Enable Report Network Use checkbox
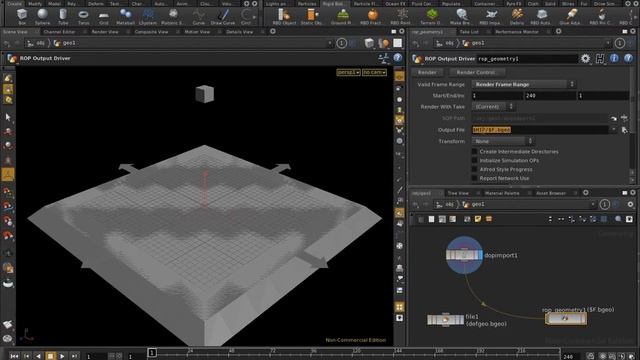 (x=474, y=178)
